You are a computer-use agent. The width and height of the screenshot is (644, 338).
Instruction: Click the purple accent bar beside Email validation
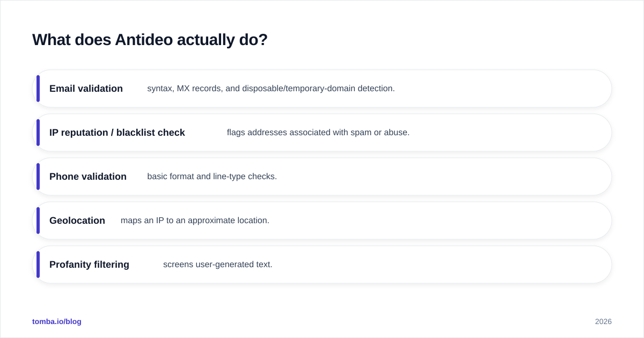[x=38, y=89]
